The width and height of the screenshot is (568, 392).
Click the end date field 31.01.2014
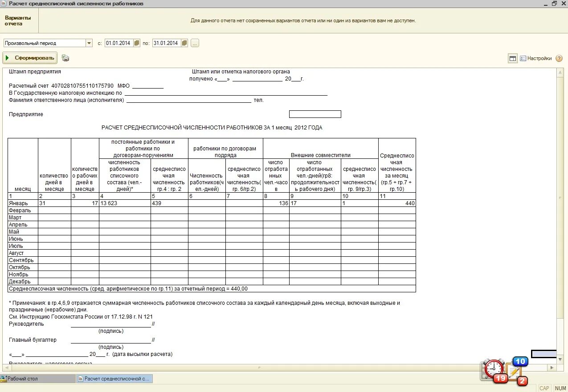(x=167, y=43)
